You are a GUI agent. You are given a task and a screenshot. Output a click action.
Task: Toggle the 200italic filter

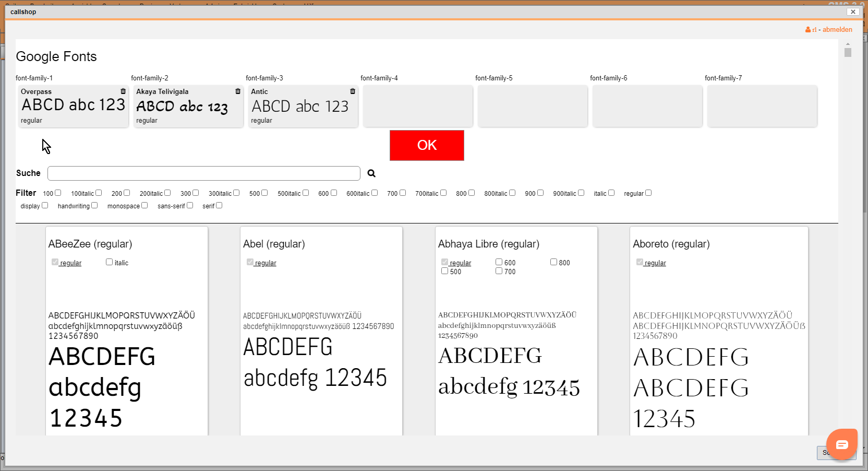[167, 193]
